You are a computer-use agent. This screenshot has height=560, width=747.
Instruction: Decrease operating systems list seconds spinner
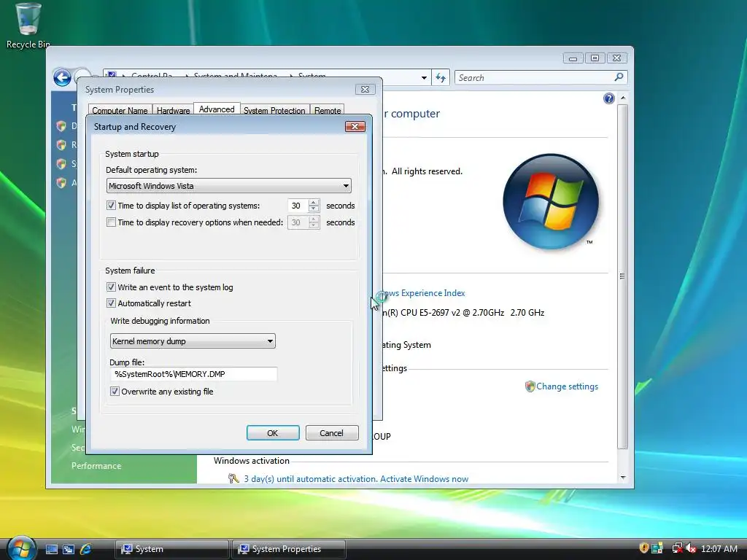[x=314, y=209]
